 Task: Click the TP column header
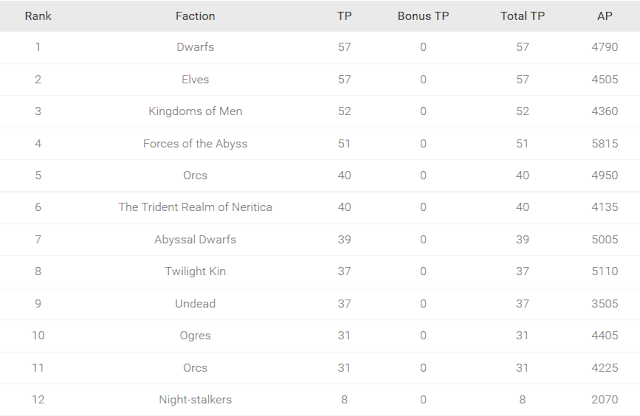345,16
